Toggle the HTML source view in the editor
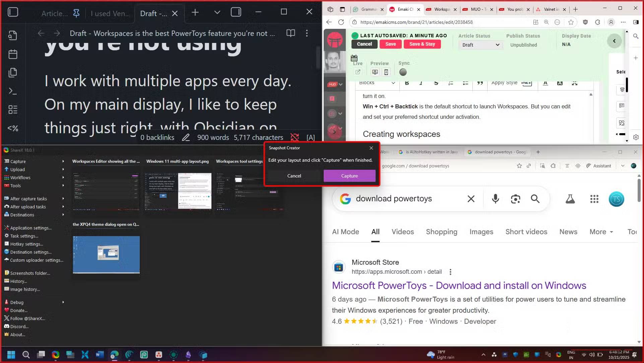644x363 pixels. [526, 83]
